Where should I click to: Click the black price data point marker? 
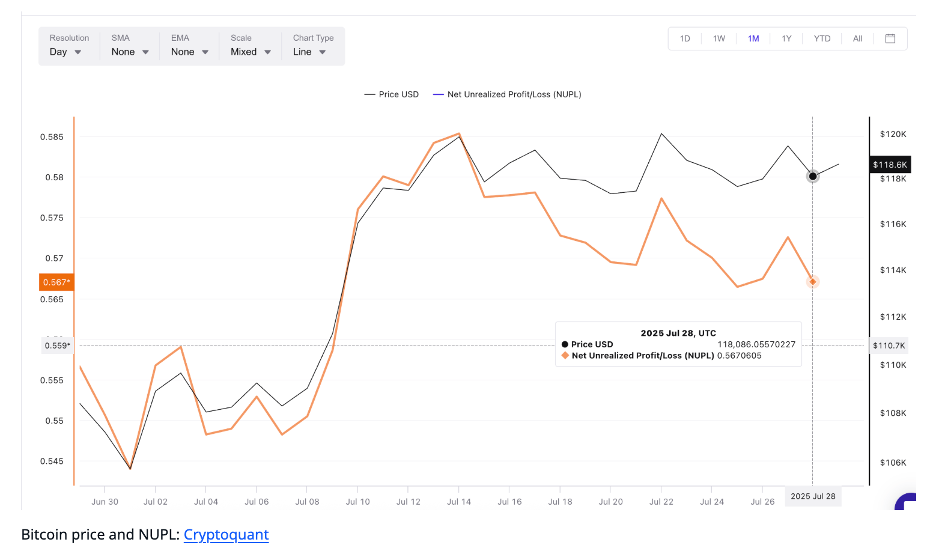812,176
